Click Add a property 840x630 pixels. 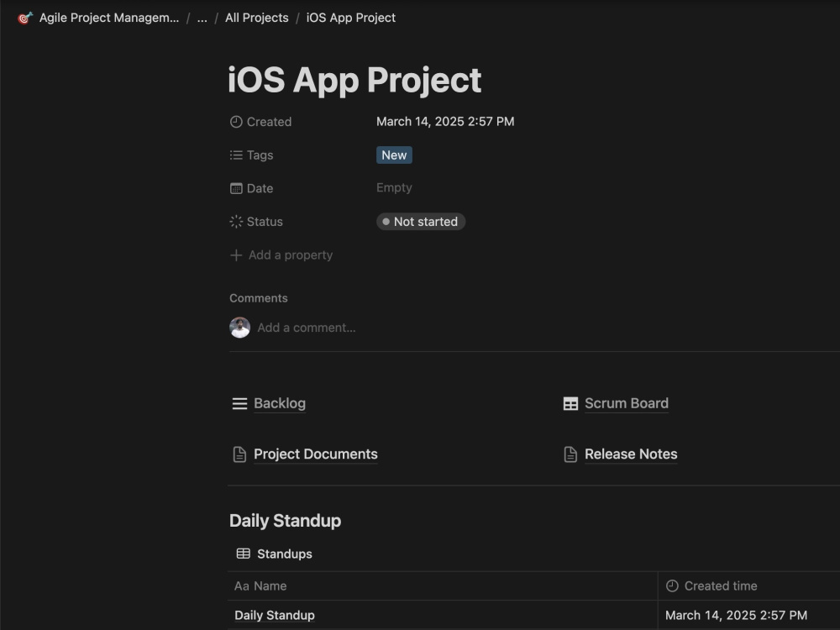[291, 255]
